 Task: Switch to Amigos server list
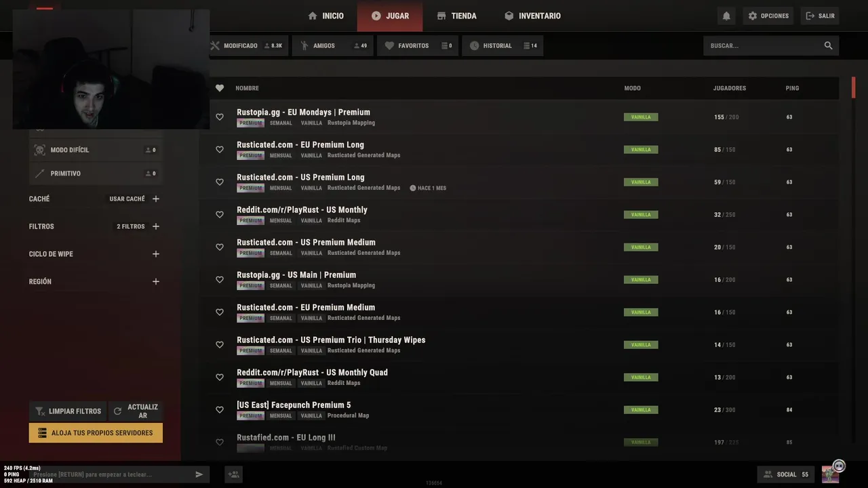pos(333,45)
